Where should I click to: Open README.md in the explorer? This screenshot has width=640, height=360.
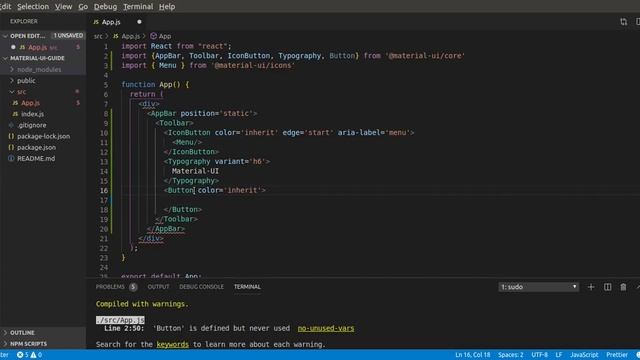pos(36,158)
